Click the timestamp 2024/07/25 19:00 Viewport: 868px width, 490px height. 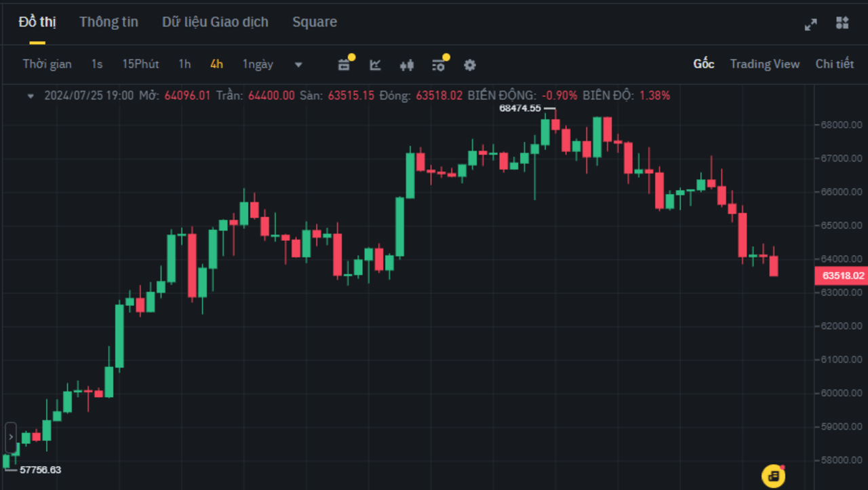[89, 96]
